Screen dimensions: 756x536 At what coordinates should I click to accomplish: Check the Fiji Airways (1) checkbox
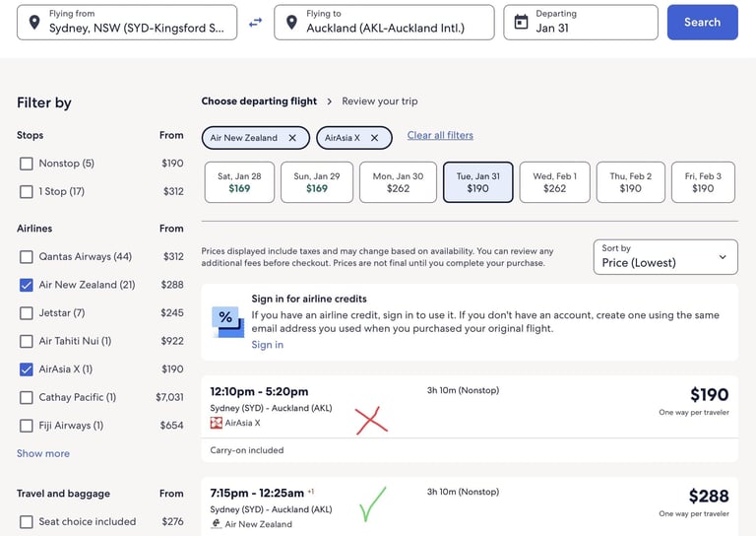click(x=26, y=426)
